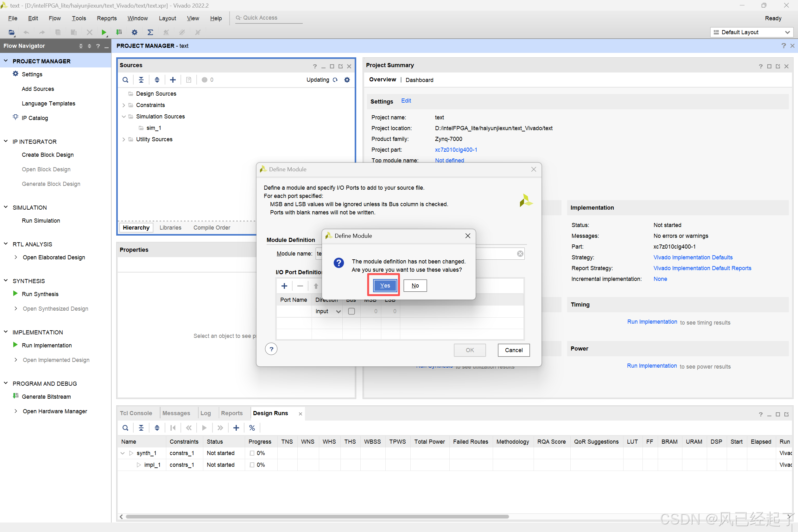Click the Launch Runs play icon in Design Runs
798x532 pixels.
click(204, 428)
